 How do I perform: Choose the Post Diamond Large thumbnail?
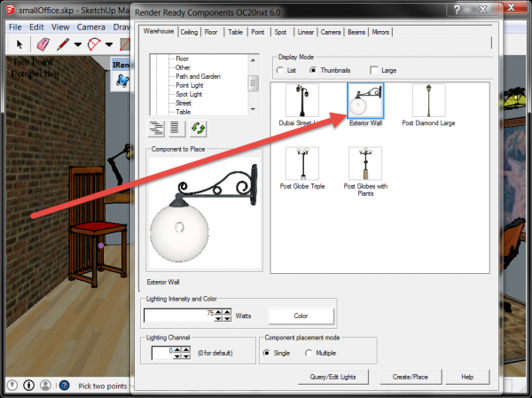[428, 100]
